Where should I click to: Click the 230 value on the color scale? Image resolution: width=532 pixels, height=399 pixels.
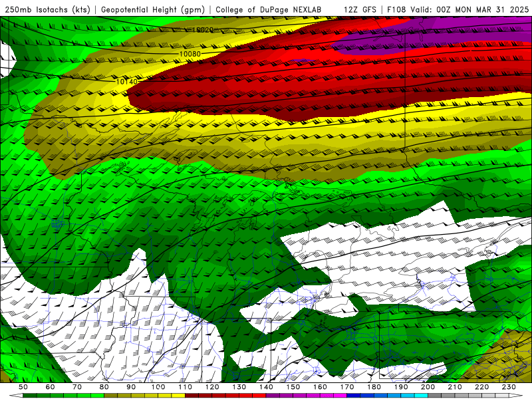pyautogui.click(x=509, y=387)
